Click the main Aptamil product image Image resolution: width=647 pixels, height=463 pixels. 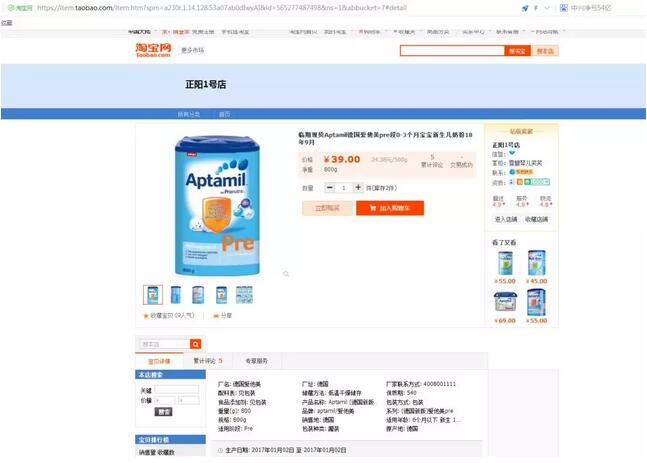218,206
